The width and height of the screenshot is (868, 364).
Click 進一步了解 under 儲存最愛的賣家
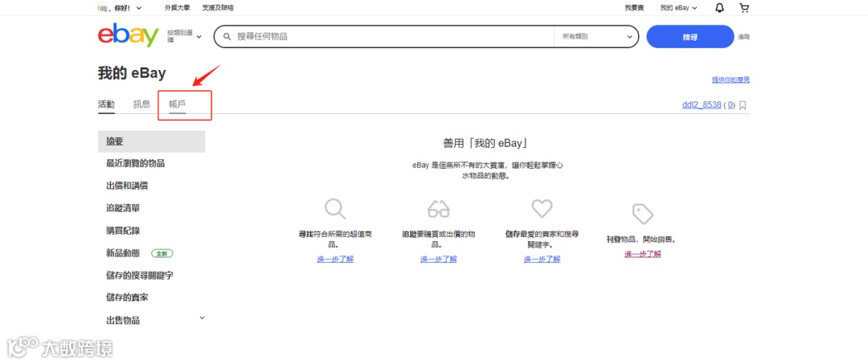542,259
